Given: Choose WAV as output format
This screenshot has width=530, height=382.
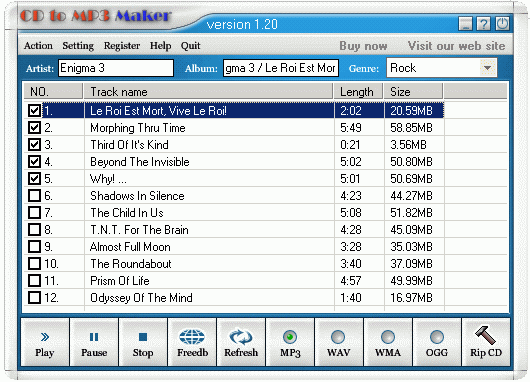Looking at the screenshot, I should tap(338, 337).
